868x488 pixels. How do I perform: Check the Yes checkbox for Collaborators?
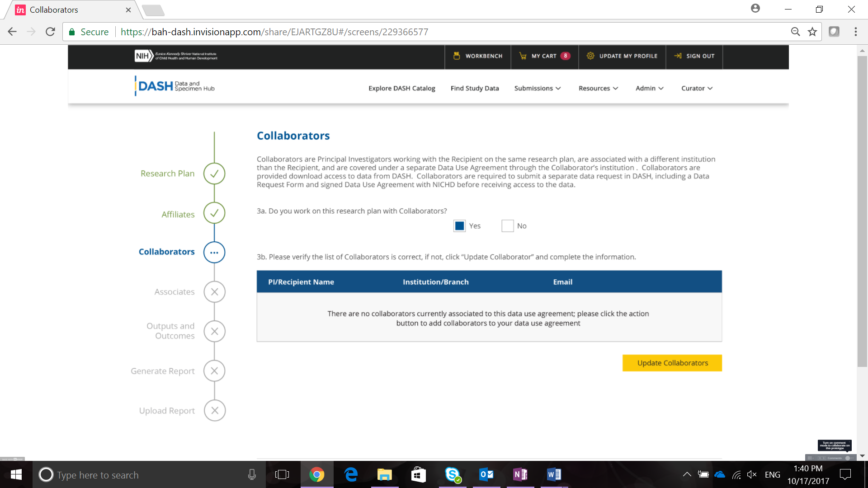tap(459, 226)
